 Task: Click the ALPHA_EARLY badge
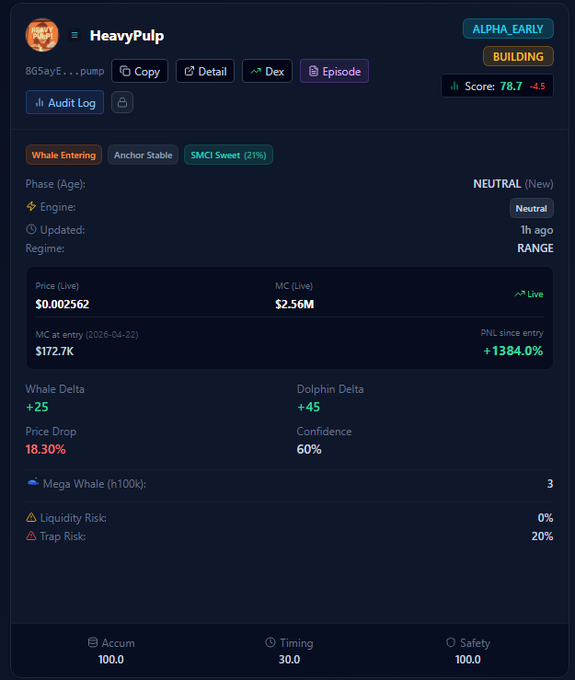tap(508, 29)
